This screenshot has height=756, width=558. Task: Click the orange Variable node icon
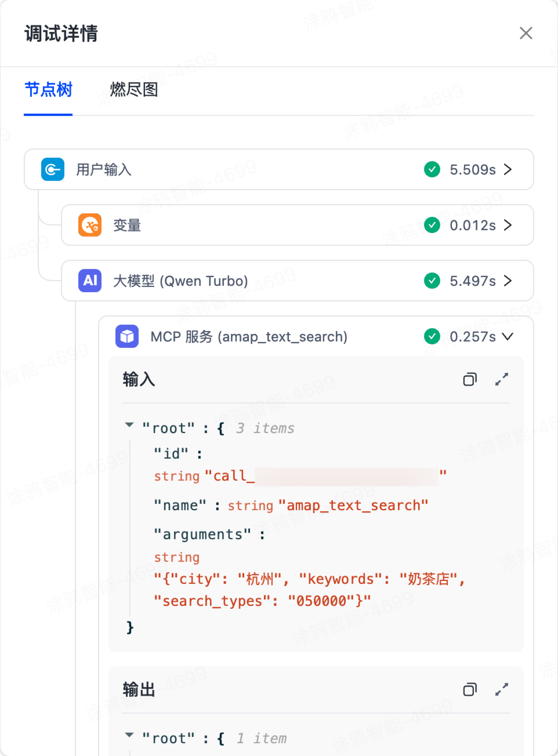coord(90,225)
